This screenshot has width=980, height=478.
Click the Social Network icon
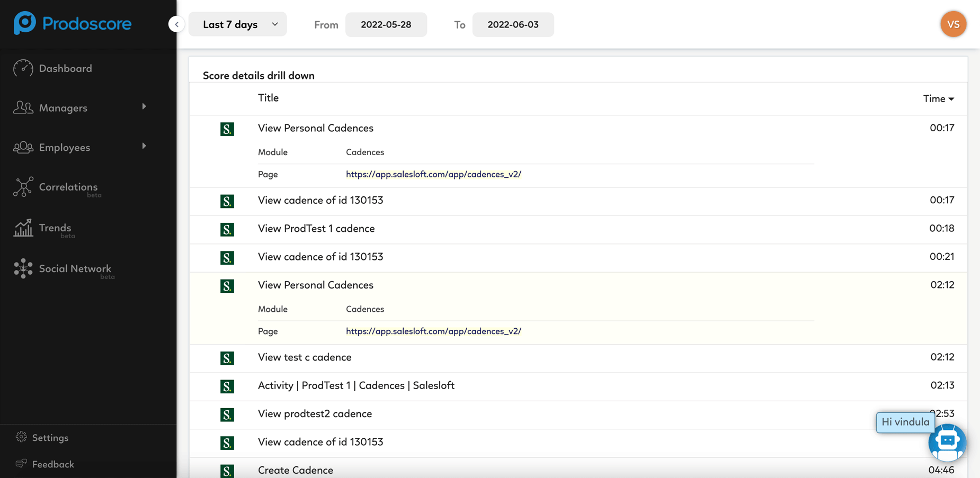pos(23,268)
